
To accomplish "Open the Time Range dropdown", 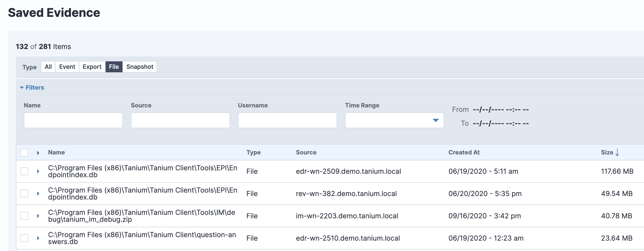I will (x=394, y=120).
